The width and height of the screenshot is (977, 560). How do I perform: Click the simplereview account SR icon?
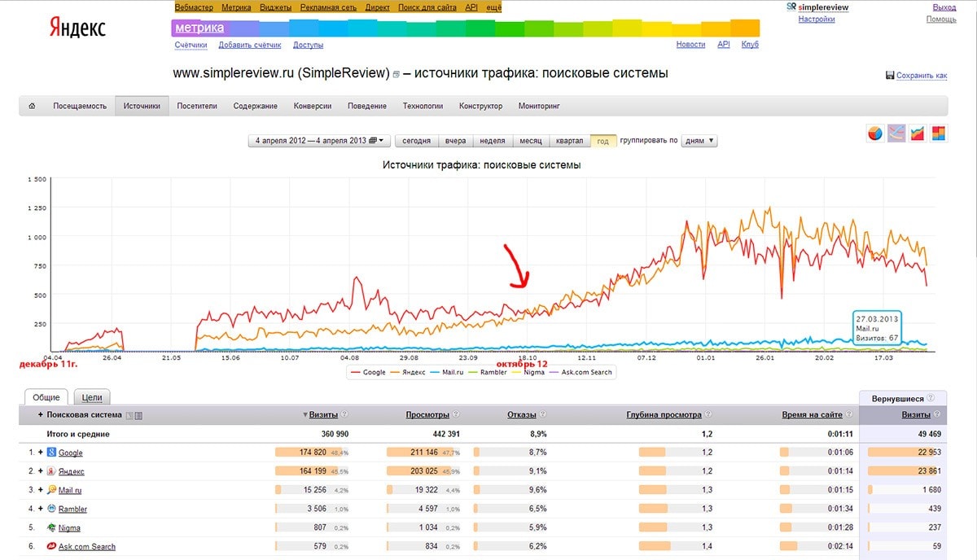point(791,7)
